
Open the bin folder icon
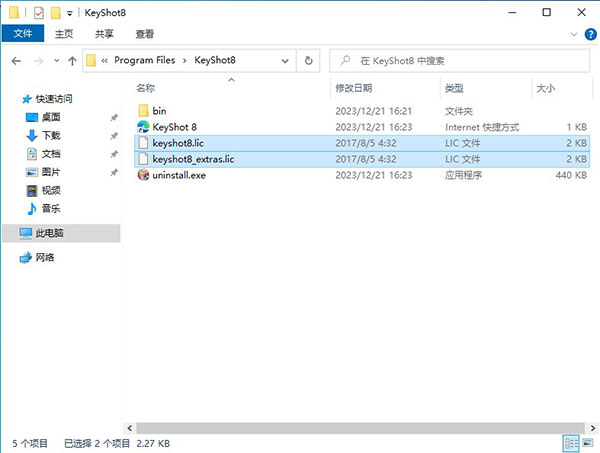point(143,111)
